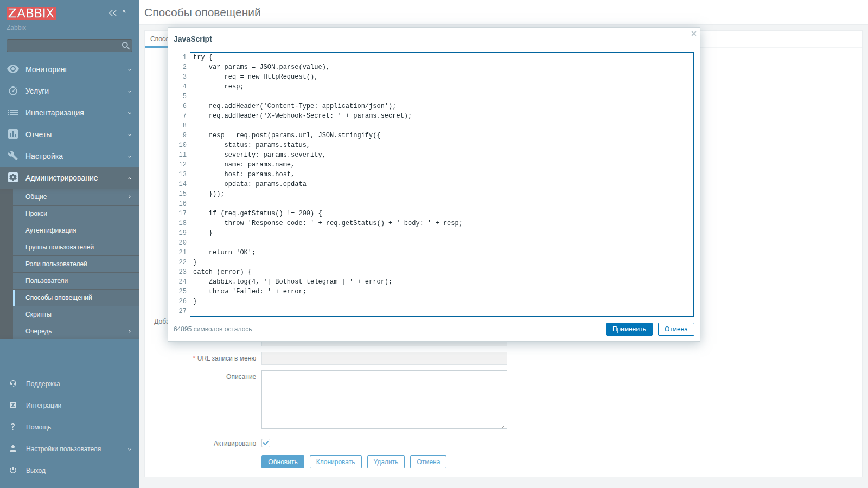This screenshot has width=868, height=488.
Task: Click the Обновить button
Action: (x=283, y=462)
